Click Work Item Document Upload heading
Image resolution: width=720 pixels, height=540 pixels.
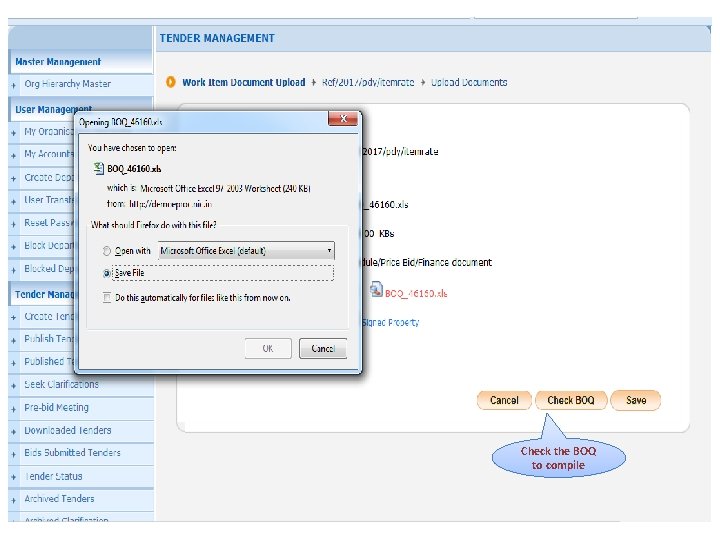coord(243,82)
